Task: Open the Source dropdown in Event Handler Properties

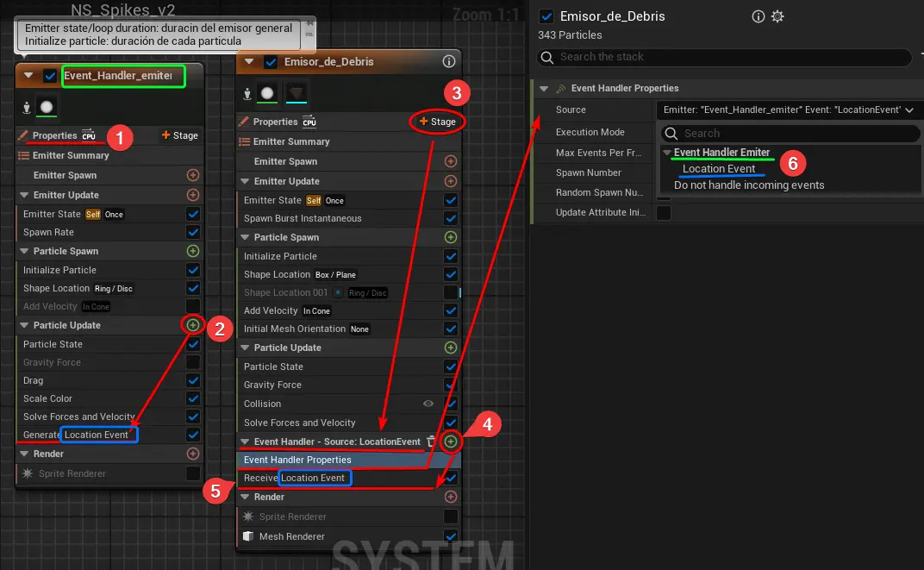Action: (784, 110)
